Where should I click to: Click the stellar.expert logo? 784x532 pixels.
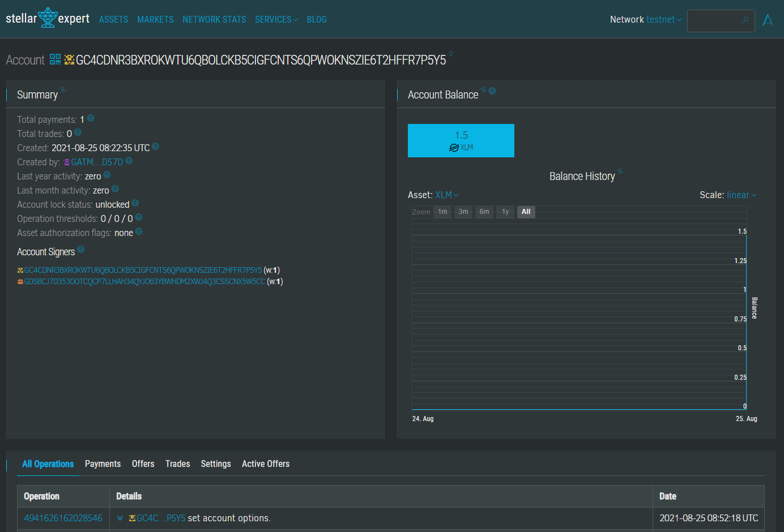coord(48,19)
